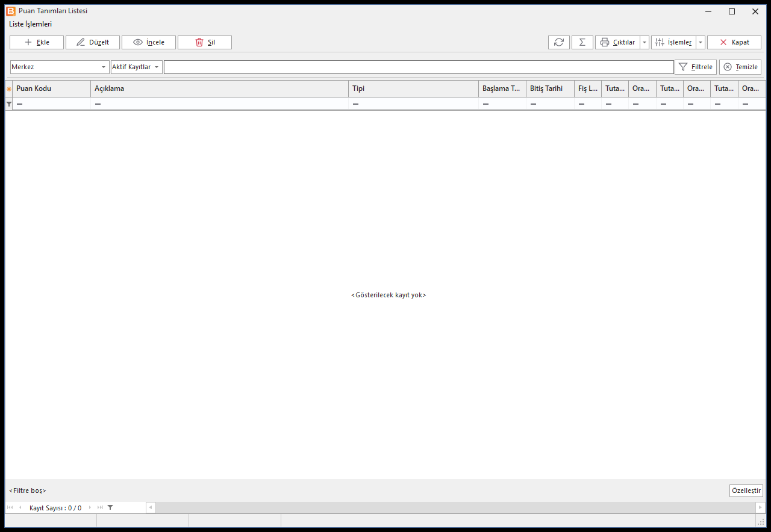Image resolution: width=771 pixels, height=532 pixels.
Task: Click the Düzelt edit button
Action: pyautogui.click(x=93, y=42)
